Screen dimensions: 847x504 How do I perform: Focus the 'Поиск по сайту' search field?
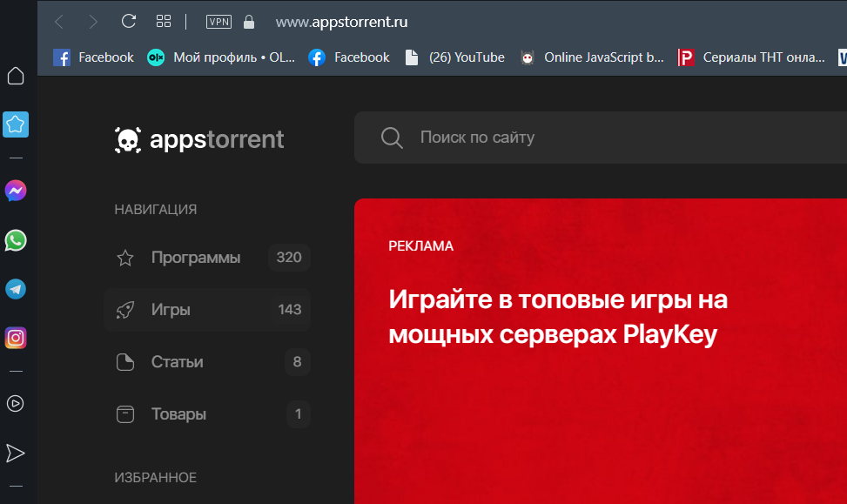(601, 138)
